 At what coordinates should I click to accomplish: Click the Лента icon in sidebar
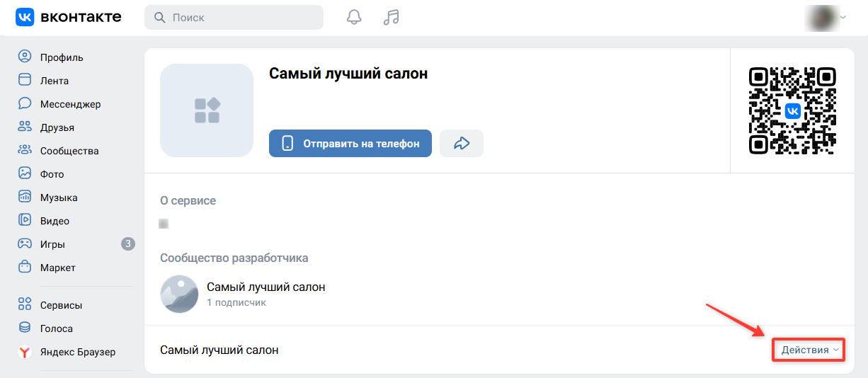25,80
